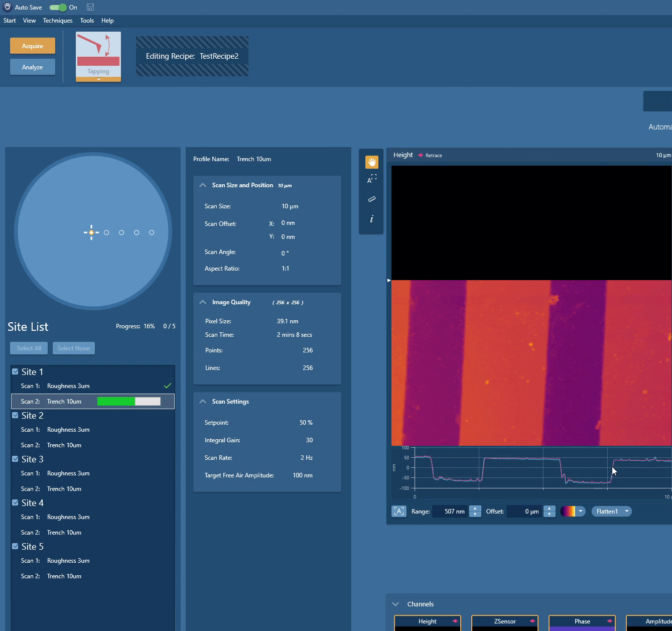This screenshot has width=672, height=631.
Task: Collapse the Scan Settings section
Action: (x=203, y=401)
